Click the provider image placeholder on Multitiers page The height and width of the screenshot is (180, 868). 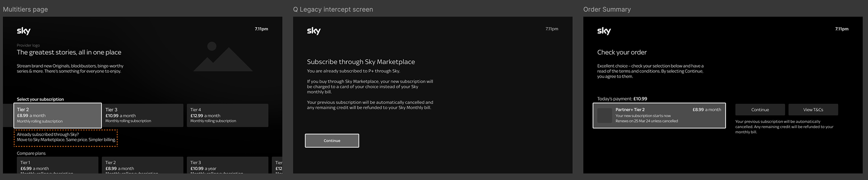click(222, 57)
